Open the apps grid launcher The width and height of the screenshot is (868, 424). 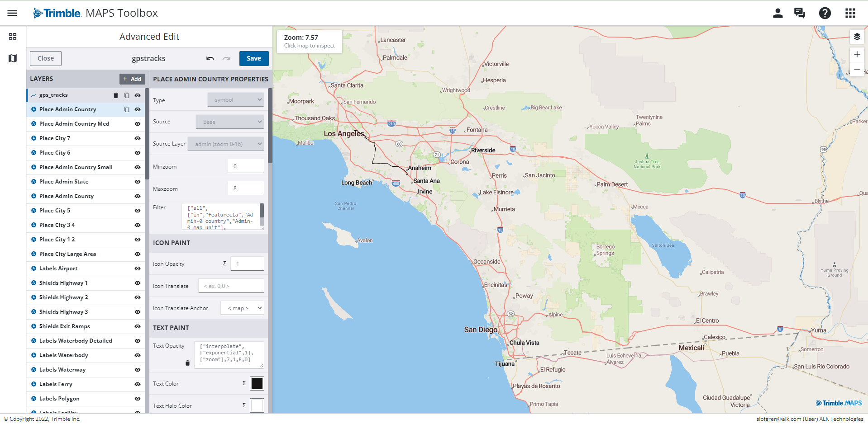[850, 13]
